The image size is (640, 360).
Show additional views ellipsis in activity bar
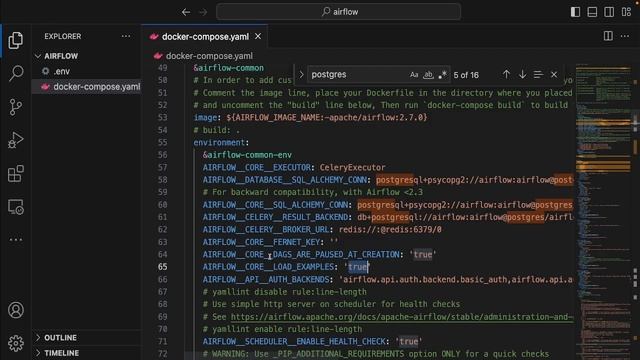click(x=16, y=240)
